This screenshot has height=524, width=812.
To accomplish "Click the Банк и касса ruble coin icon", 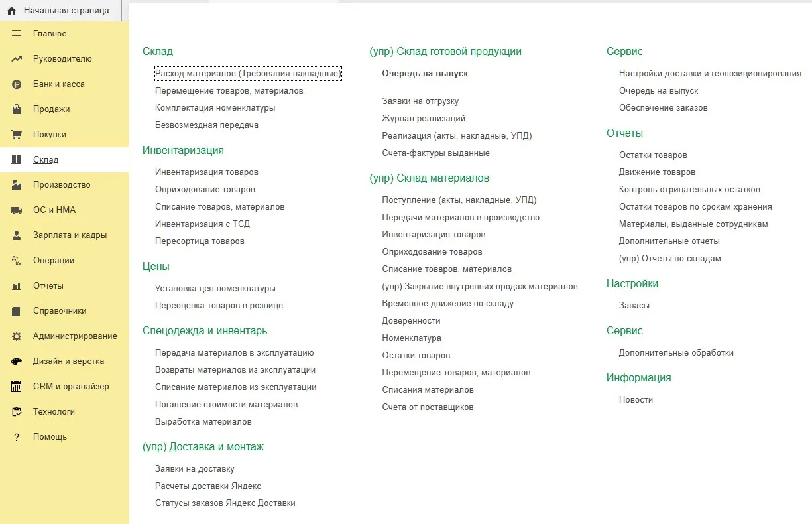I will coord(17,84).
